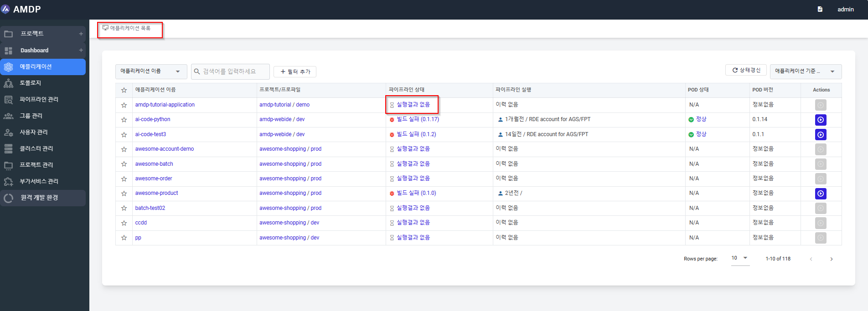Image resolution: width=868 pixels, height=311 pixels.
Task: Focus the 검색어를 입력하세요 search field
Action: tap(230, 71)
